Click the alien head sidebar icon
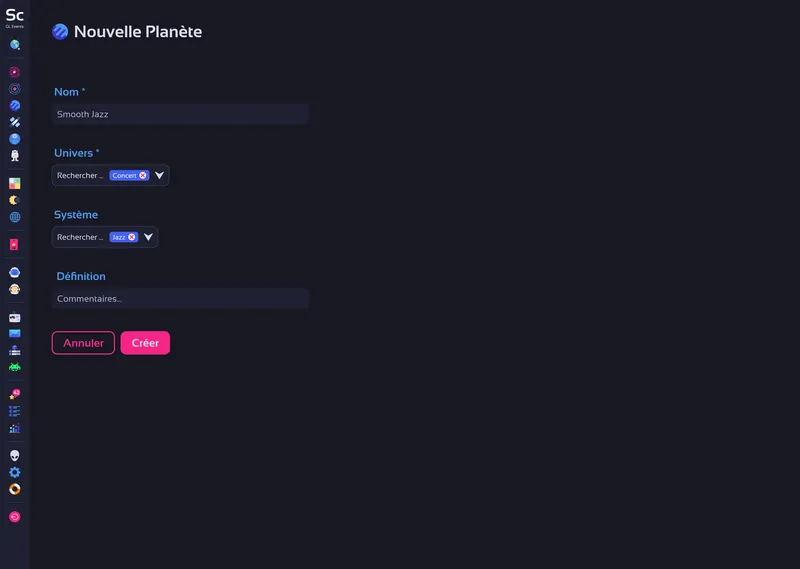The width and height of the screenshot is (800, 569). pyautogui.click(x=15, y=455)
